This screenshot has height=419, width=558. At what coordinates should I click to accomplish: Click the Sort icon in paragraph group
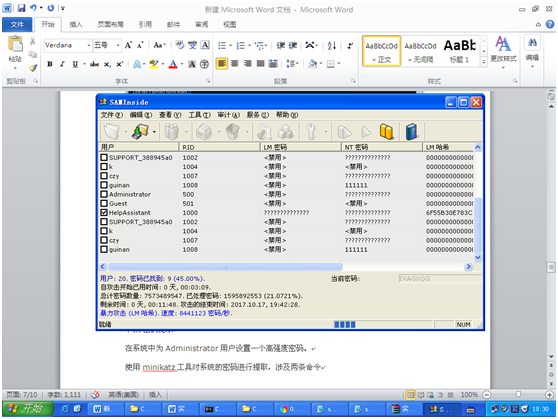[x=332, y=45]
